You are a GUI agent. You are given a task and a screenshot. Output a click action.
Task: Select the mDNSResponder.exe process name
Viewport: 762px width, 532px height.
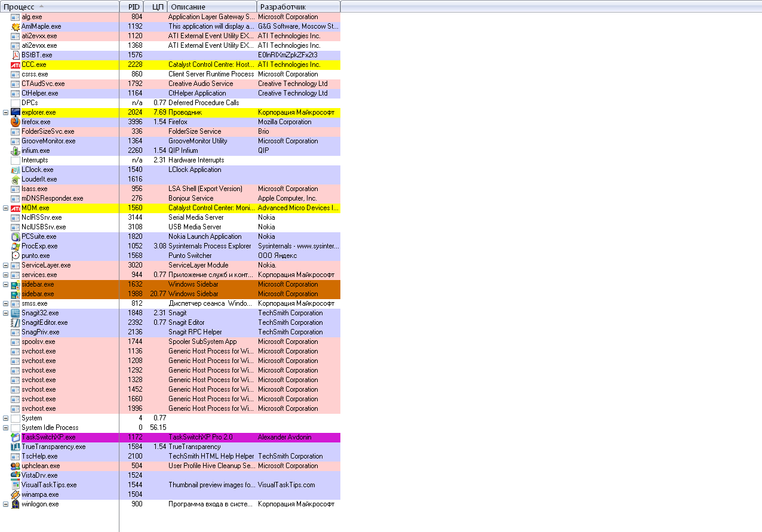pyautogui.click(x=53, y=198)
